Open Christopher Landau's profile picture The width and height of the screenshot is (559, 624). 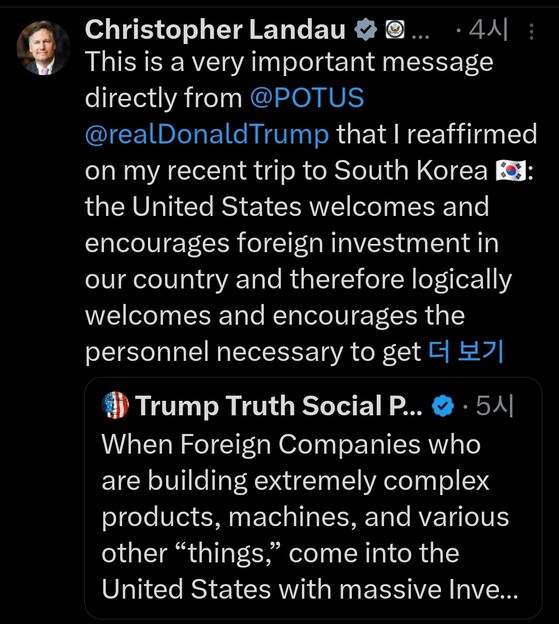43,48
